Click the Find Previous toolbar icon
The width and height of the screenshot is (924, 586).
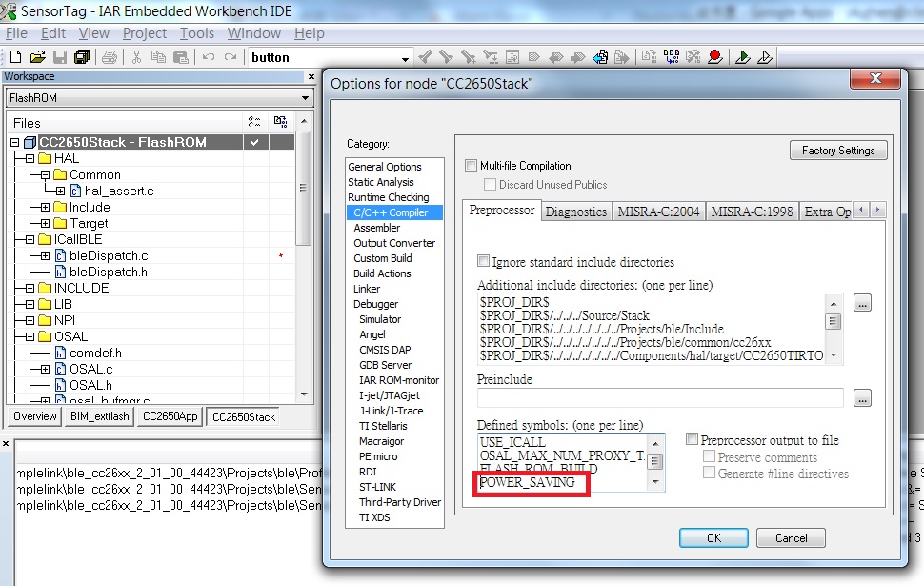425,57
